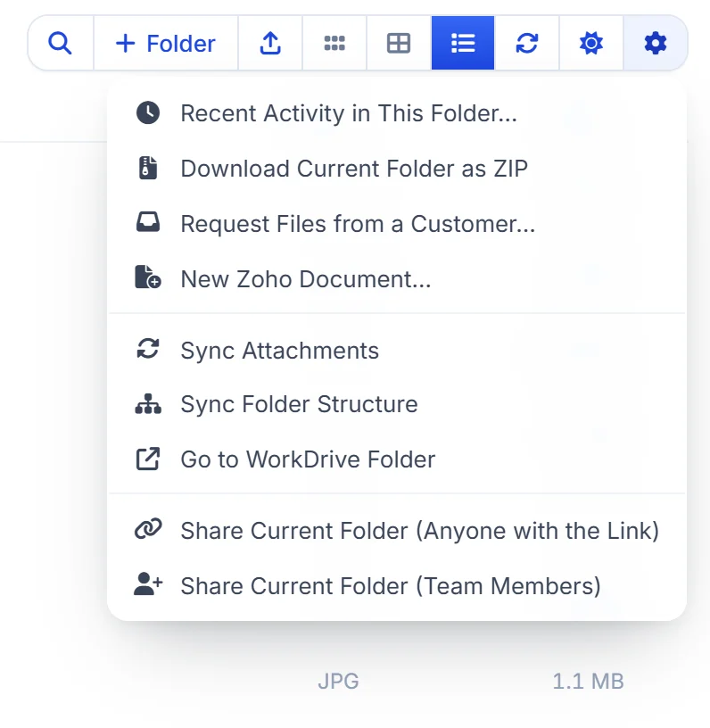
Task: Click the JPG file type text
Action: (338, 682)
